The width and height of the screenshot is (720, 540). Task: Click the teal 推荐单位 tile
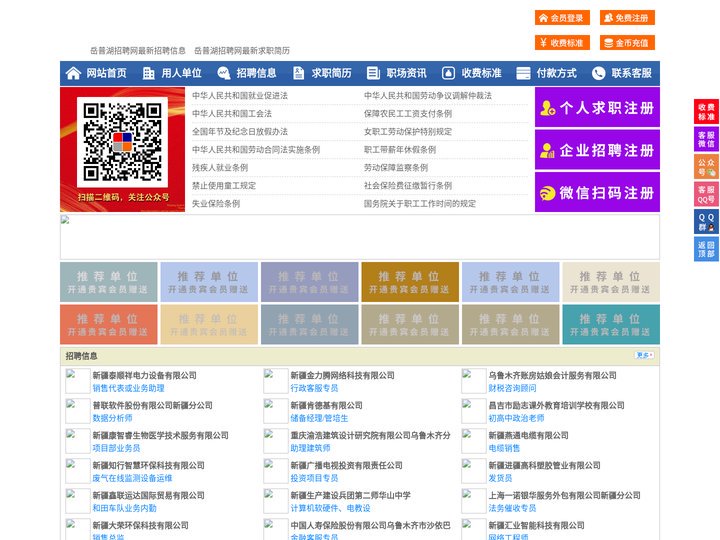[611, 324]
